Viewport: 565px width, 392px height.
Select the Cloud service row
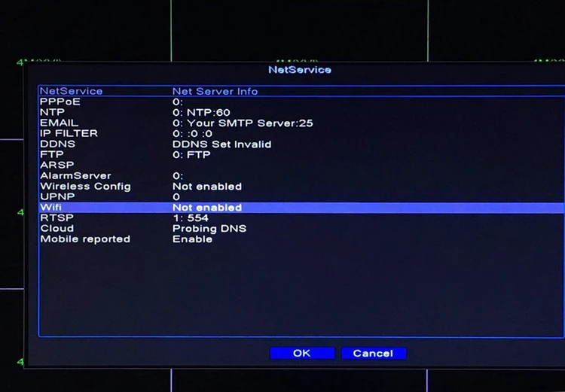click(x=301, y=228)
